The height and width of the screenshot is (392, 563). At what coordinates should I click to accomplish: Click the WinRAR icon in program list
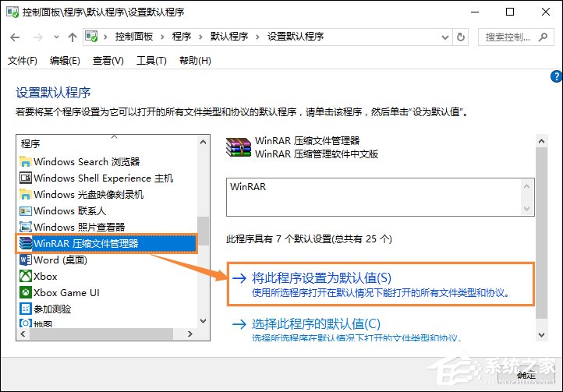click(25, 243)
